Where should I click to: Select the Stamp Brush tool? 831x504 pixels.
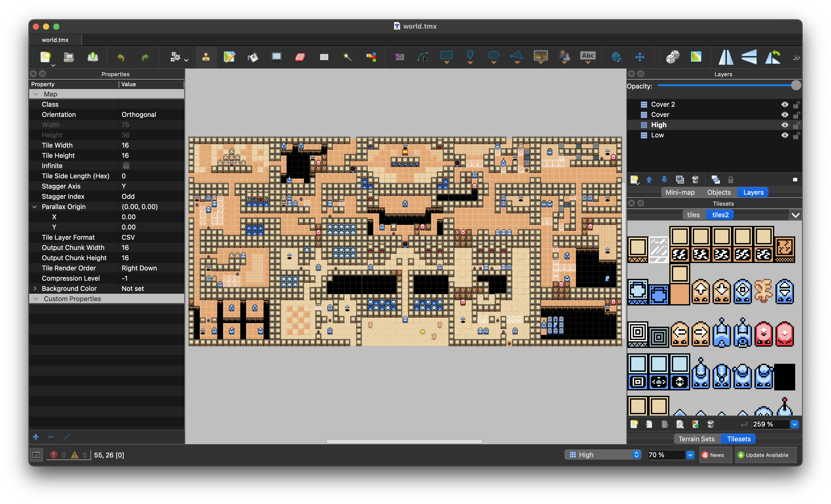pos(206,57)
